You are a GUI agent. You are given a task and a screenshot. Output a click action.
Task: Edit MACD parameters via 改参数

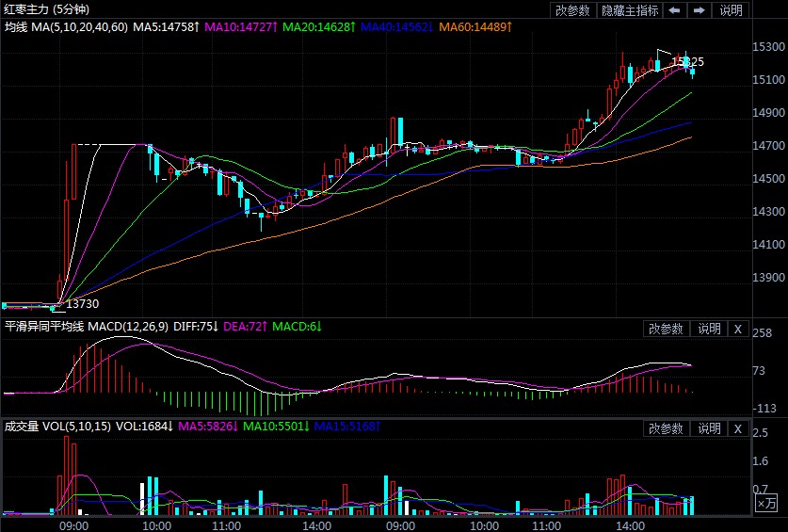click(x=667, y=329)
